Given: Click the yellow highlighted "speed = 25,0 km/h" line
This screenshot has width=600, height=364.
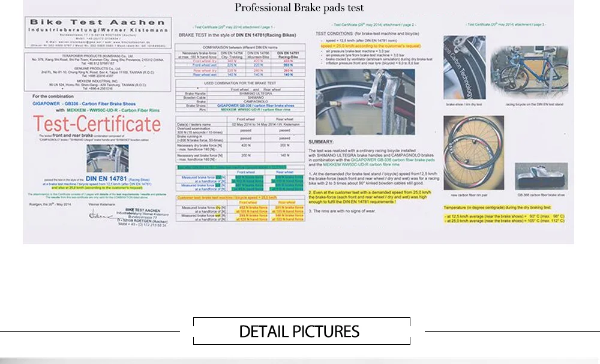Looking at the screenshot, I should [x=371, y=46].
